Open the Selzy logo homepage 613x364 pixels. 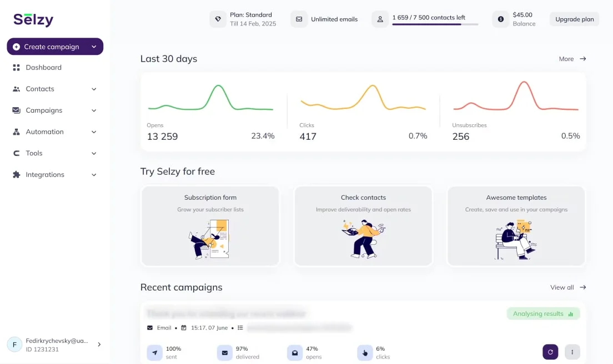(x=32, y=19)
